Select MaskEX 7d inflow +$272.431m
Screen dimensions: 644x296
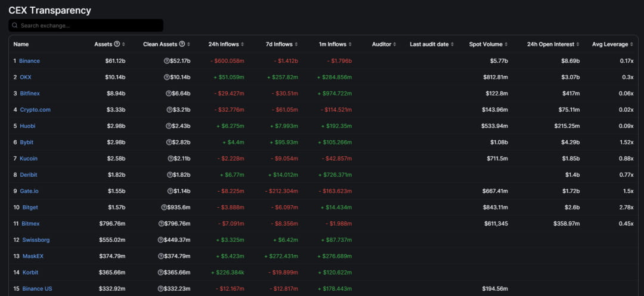click(x=281, y=256)
